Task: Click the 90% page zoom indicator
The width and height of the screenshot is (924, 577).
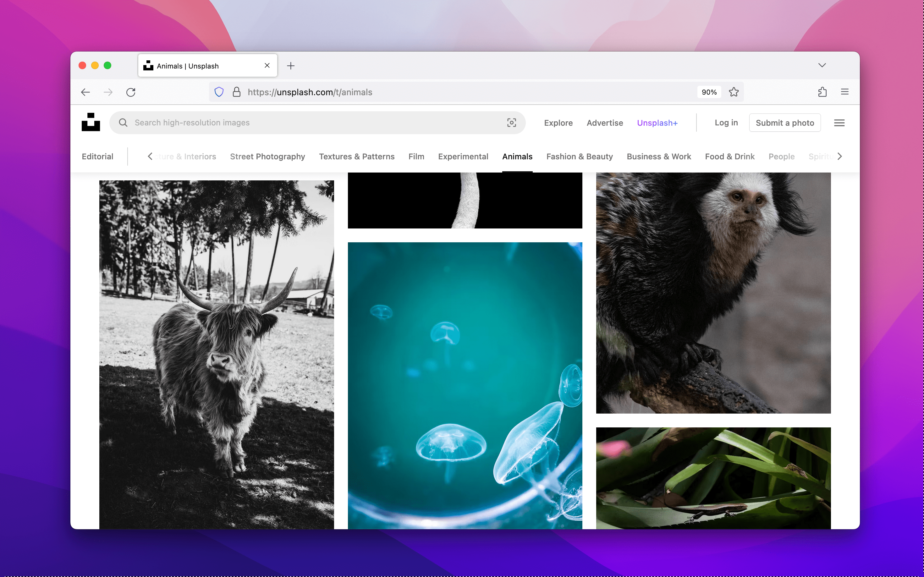Action: (708, 92)
